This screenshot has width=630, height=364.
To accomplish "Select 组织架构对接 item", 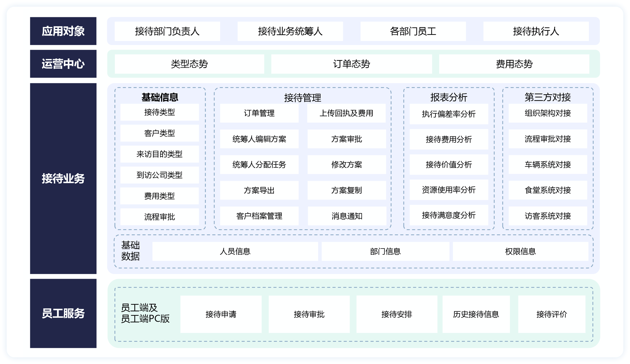I will pos(548,113).
